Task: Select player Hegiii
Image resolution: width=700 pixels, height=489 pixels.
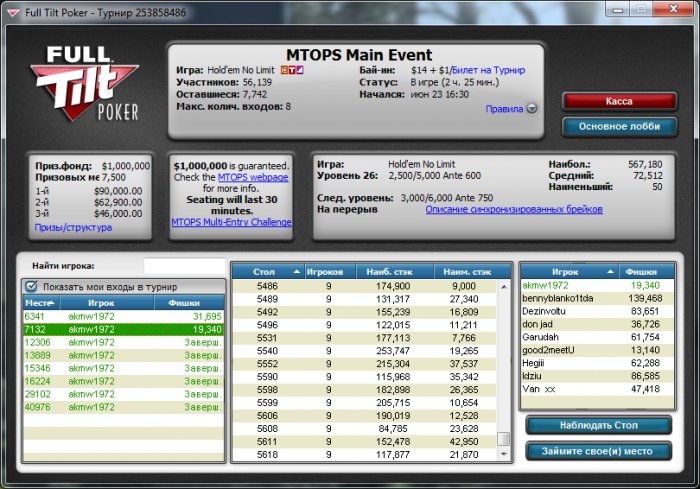Action: click(598, 363)
